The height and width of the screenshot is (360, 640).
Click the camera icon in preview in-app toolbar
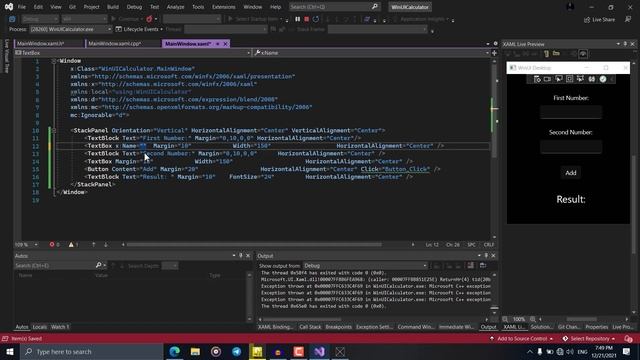click(547, 79)
